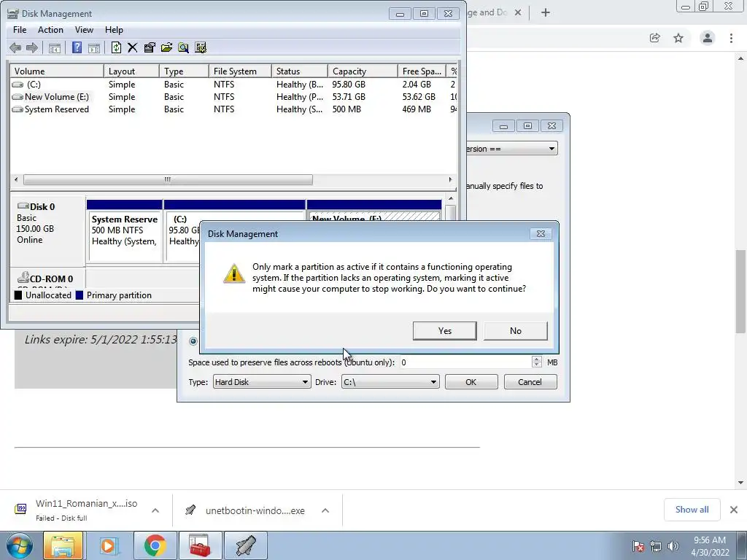
Task: Open the Windows Start orb
Action: (19, 545)
